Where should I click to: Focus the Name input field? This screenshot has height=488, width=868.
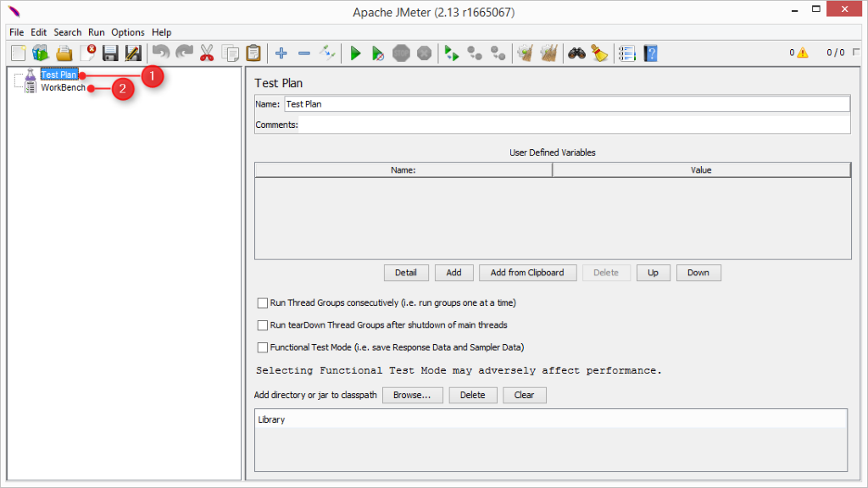point(567,104)
